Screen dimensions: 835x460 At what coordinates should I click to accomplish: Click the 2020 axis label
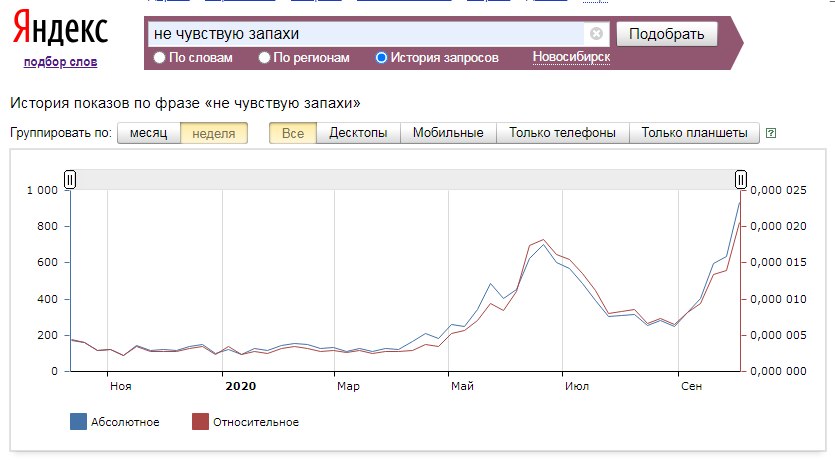pos(241,387)
